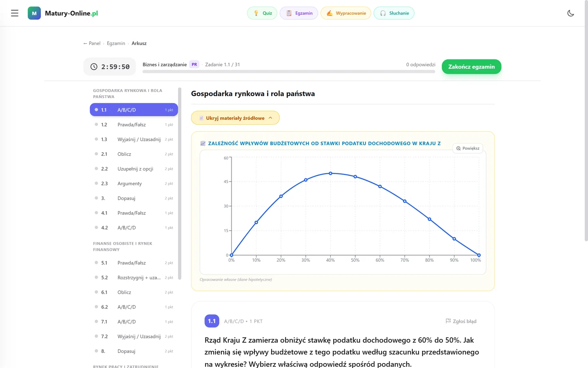Select task 2.3 Argumenty
The height and width of the screenshot is (368, 588).
coord(134,183)
